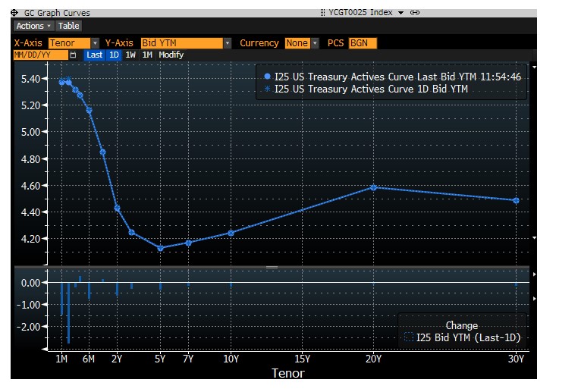Click the 'YCGT0025 Index' label
The height and width of the screenshot is (392, 578).
point(360,13)
